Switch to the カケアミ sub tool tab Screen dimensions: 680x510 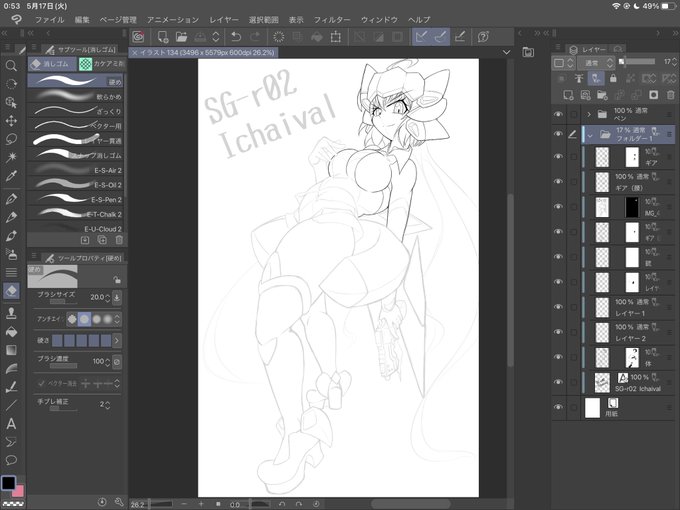tap(102, 64)
